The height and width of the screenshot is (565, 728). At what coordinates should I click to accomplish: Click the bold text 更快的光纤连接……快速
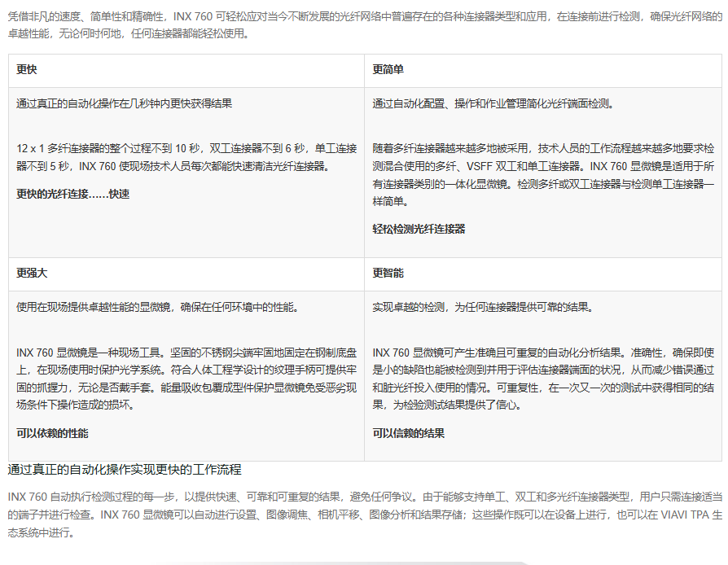click(73, 194)
